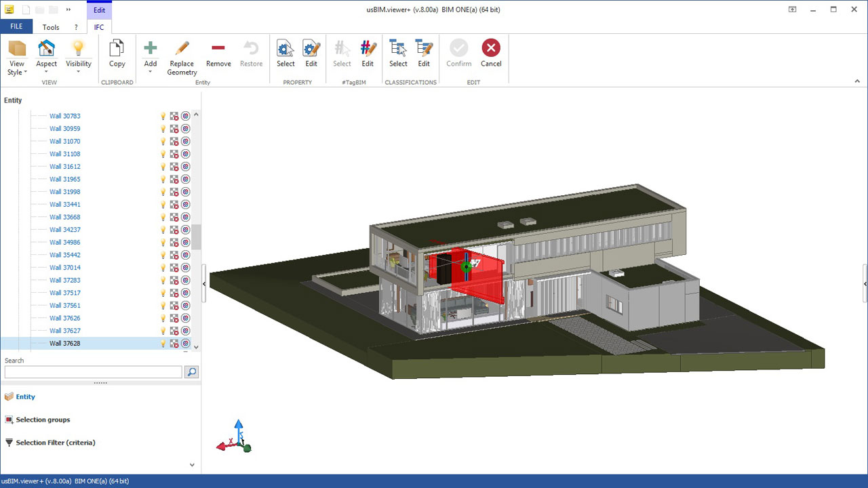Image resolution: width=868 pixels, height=488 pixels.
Task: Click inside the Search input field
Action: (92, 371)
